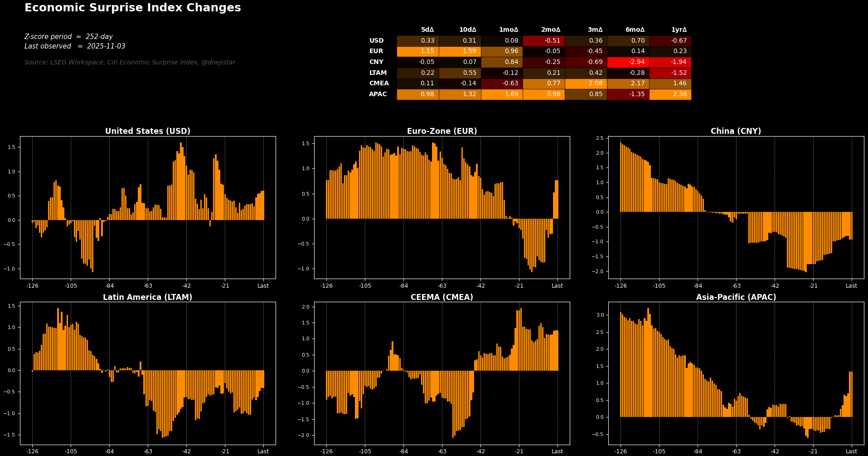Click the source attribution text line
Screen dimensions: 868x456
[x=130, y=63]
